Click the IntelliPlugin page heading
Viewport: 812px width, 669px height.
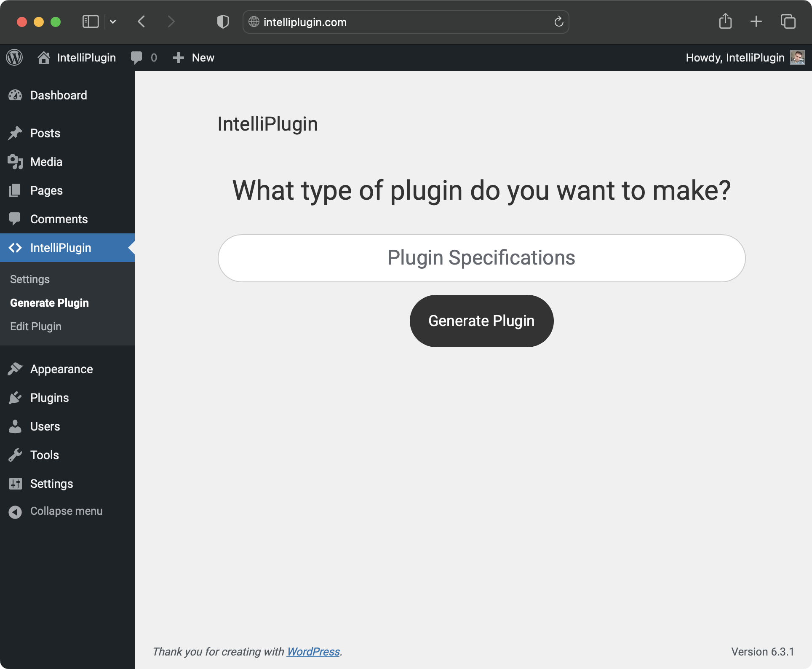click(x=267, y=124)
